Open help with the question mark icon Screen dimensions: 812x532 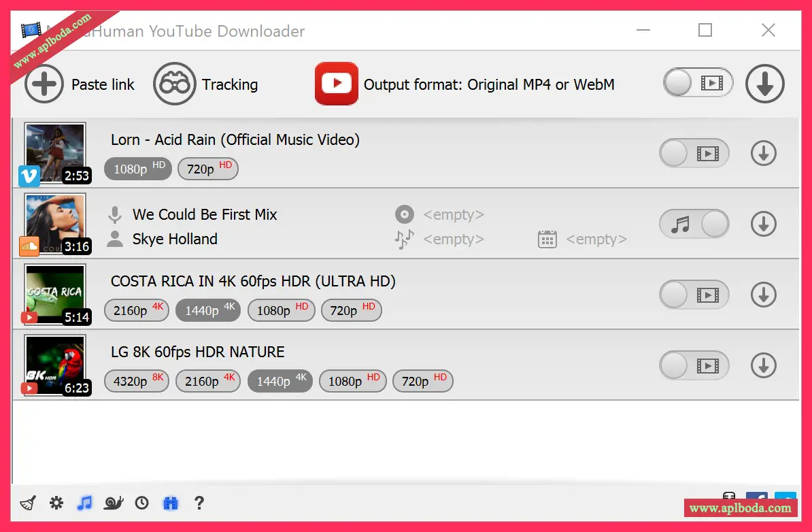click(199, 503)
